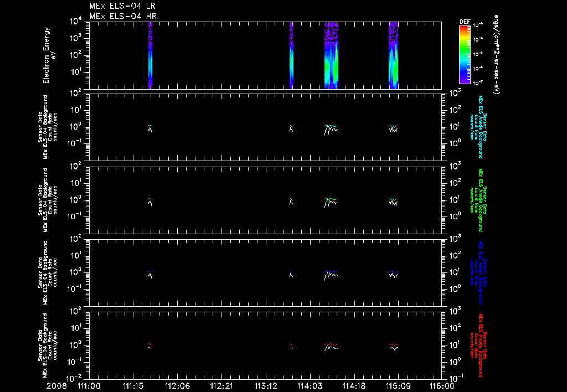Click the blue anode background count rate label
The height and width of the screenshot is (392, 567).
pos(478,273)
